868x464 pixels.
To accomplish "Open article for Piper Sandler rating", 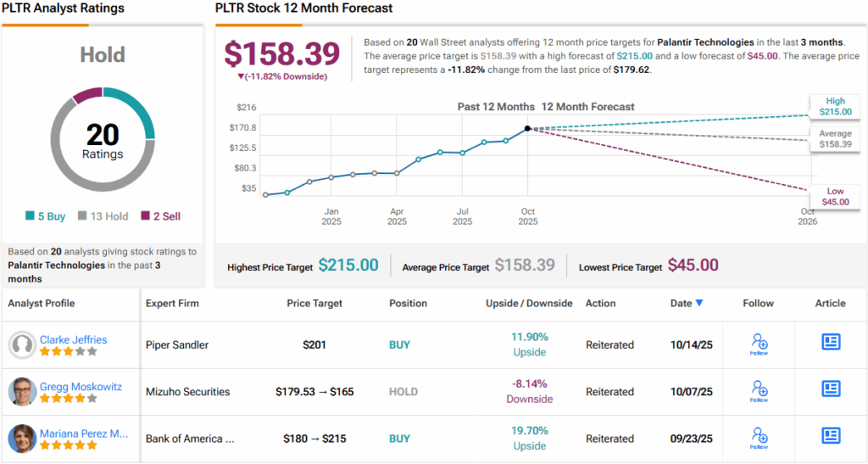I will (831, 342).
